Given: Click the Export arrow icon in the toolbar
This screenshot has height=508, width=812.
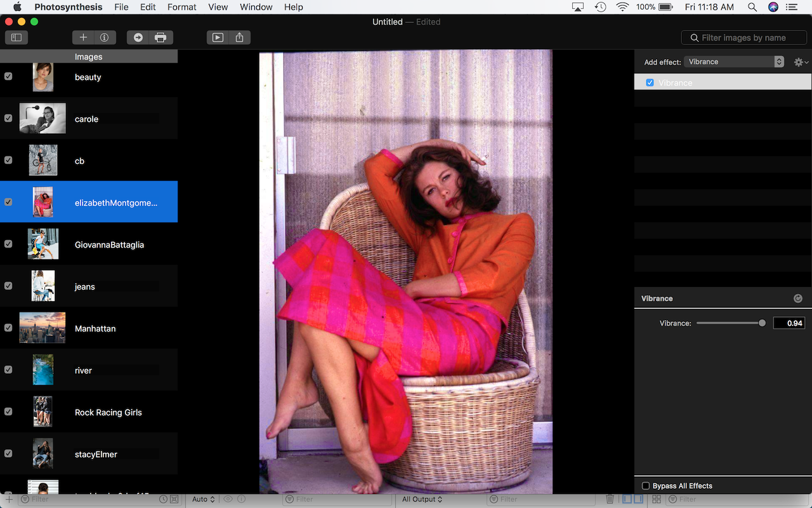Looking at the screenshot, I should 138,37.
